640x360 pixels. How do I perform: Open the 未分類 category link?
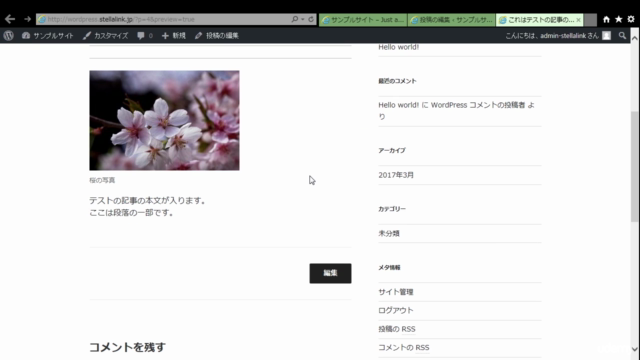click(x=389, y=233)
